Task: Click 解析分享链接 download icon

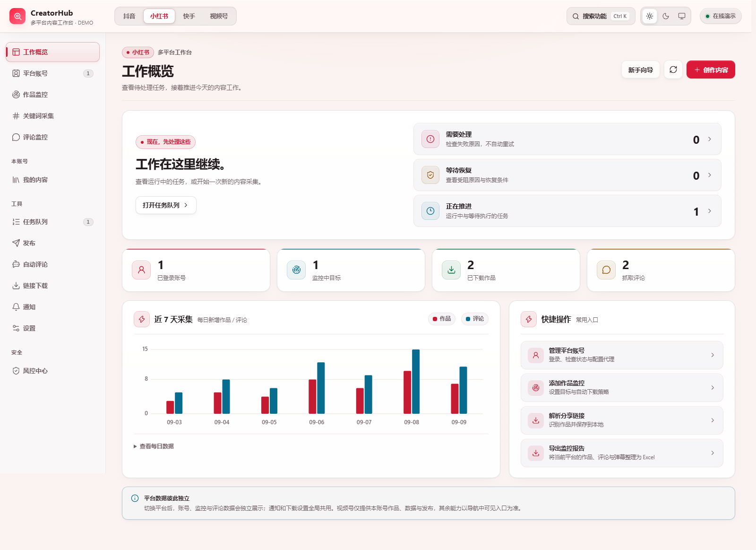Action: pyautogui.click(x=536, y=420)
